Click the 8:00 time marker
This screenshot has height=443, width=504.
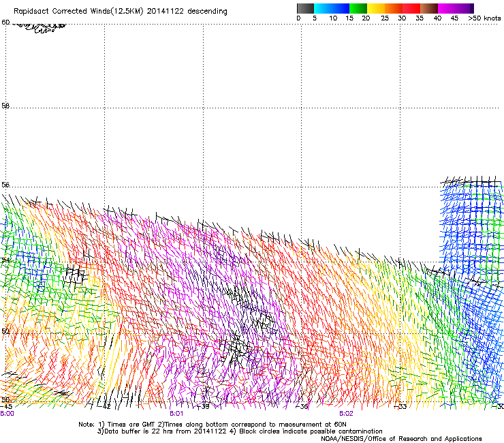click(7, 414)
